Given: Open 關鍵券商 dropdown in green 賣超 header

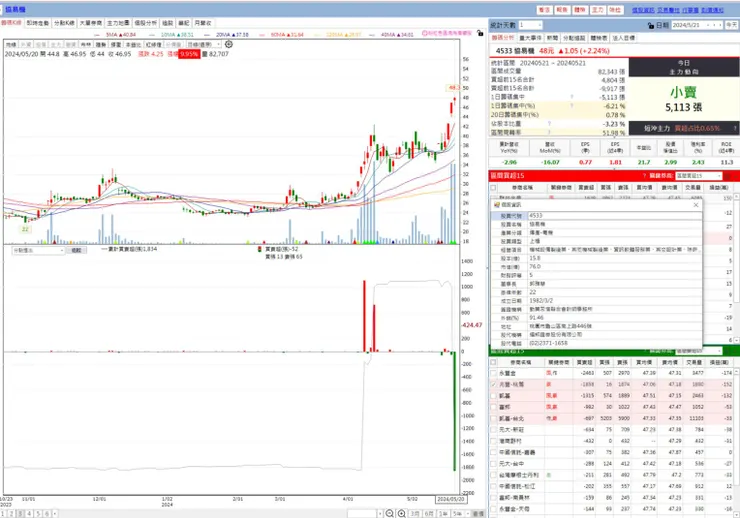Looking at the screenshot, I should [x=719, y=351].
